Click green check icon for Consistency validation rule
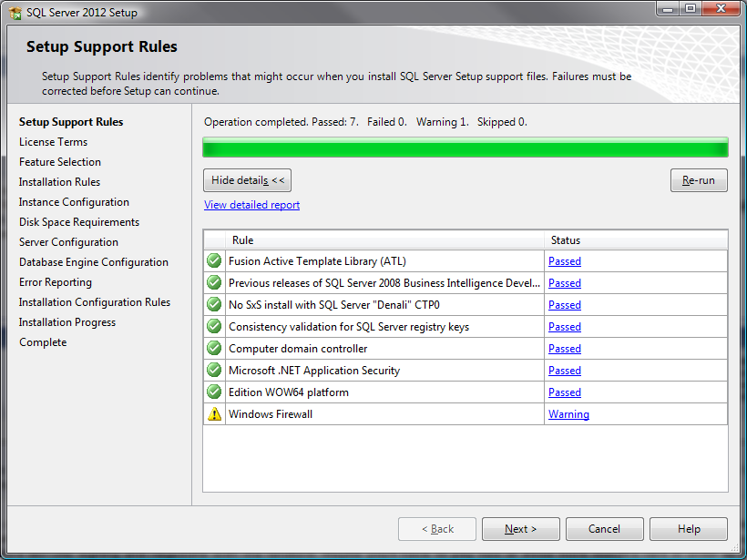This screenshot has height=560, width=747. click(x=214, y=326)
